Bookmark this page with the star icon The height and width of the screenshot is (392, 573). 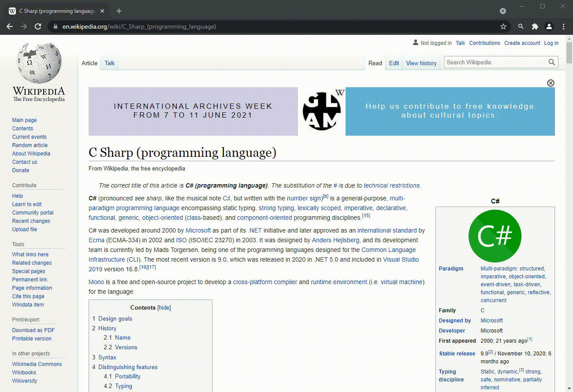(503, 26)
